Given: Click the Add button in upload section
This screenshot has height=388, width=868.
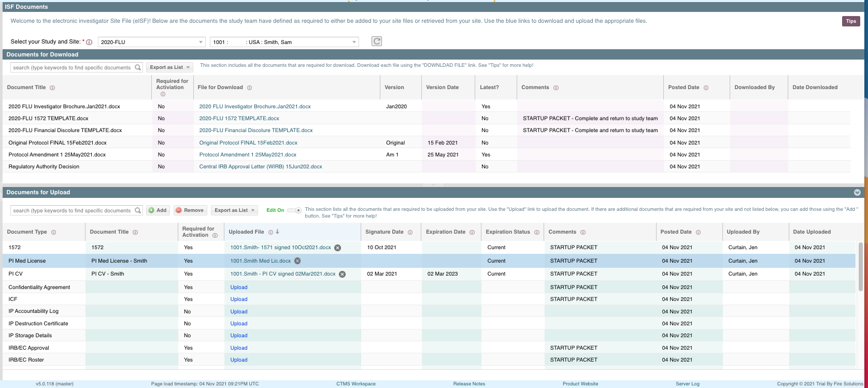Looking at the screenshot, I should coord(158,210).
